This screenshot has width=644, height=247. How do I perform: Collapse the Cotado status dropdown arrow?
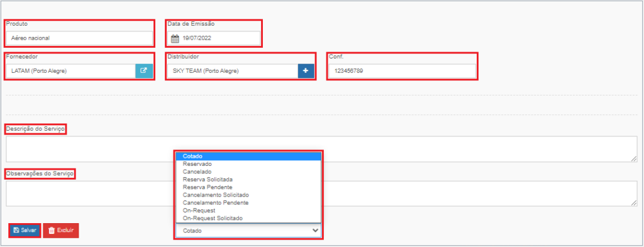point(316,231)
